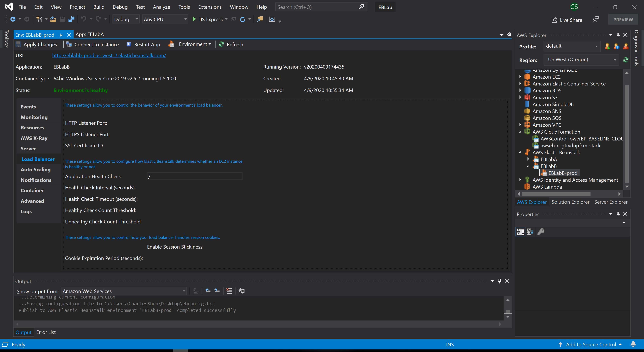Open the eblabb-prod Elastic Beanstalk URL link
Image resolution: width=644 pixels, height=352 pixels.
coord(109,55)
